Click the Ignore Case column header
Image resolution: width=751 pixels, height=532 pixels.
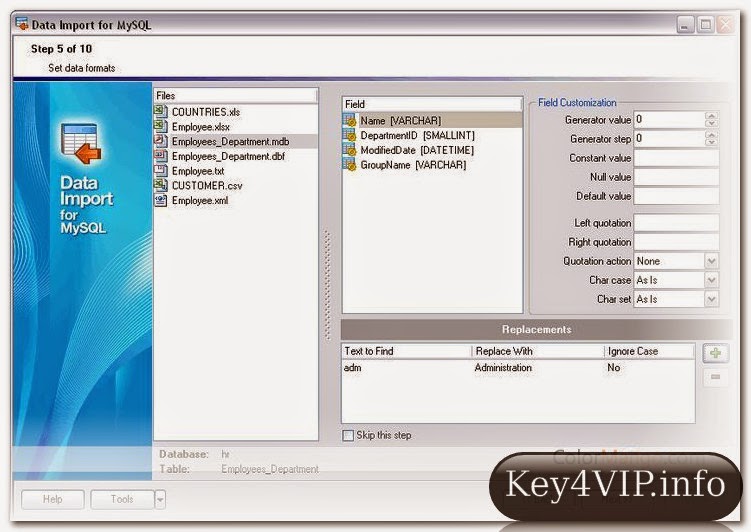[x=649, y=351]
